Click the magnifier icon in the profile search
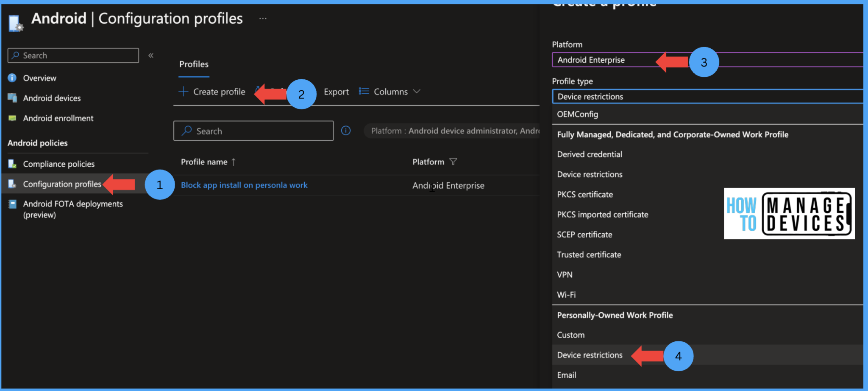The height and width of the screenshot is (391, 868). click(x=186, y=131)
